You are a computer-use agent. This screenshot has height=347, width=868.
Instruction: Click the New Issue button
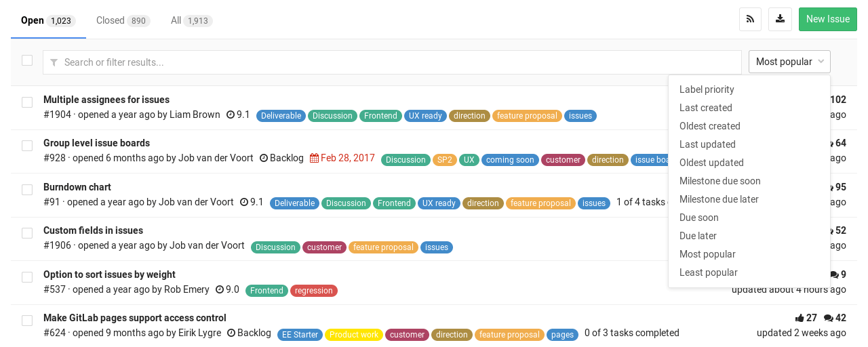[x=827, y=19]
